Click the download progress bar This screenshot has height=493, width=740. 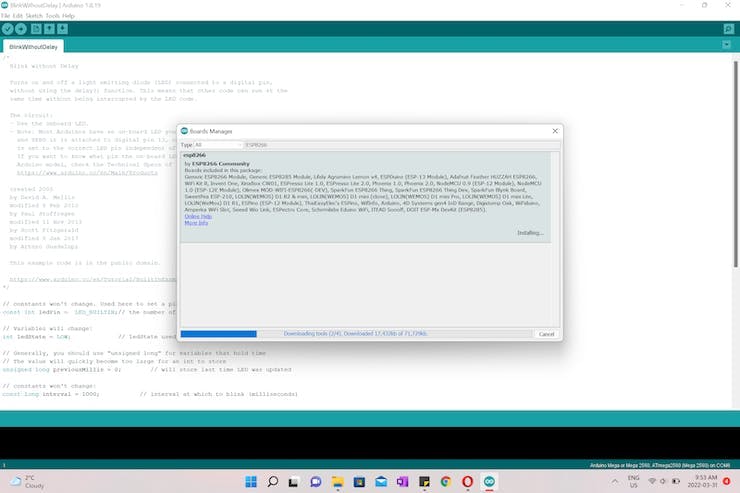coord(356,334)
